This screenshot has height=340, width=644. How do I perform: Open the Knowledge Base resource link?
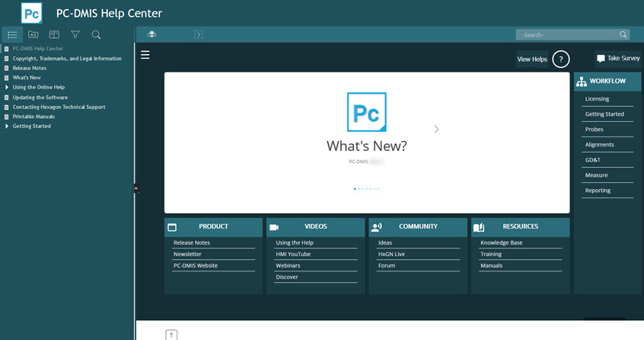pos(501,242)
